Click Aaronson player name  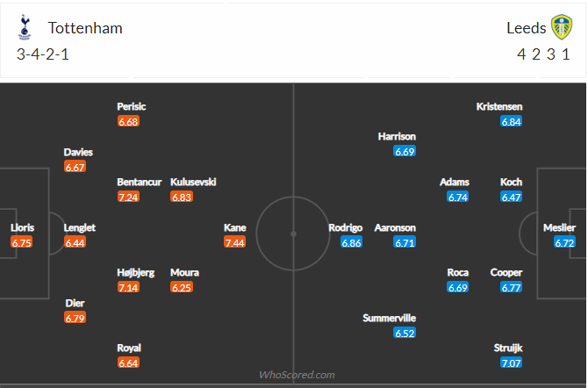(395, 227)
